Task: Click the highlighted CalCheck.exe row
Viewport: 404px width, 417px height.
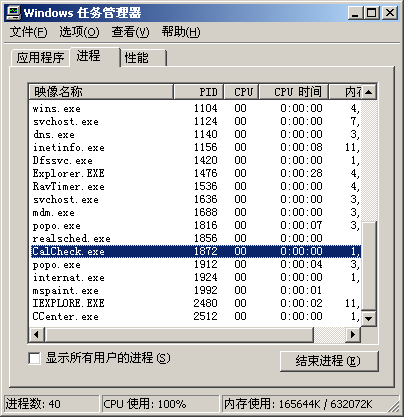Action: pyautogui.click(x=196, y=251)
